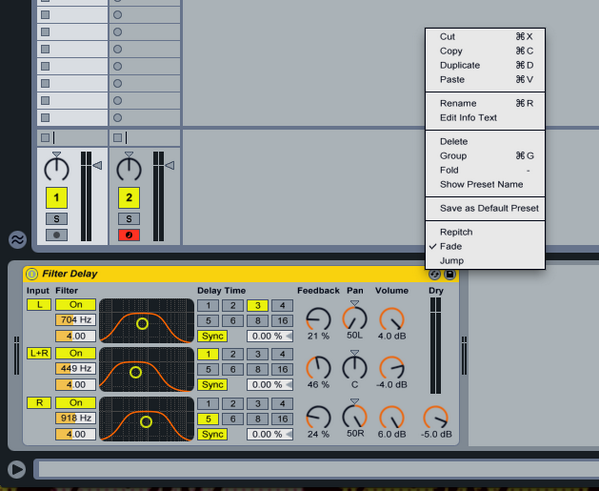Click filter dot in L+R channel display
The height and width of the screenshot is (491, 599).
pos(136,372)
